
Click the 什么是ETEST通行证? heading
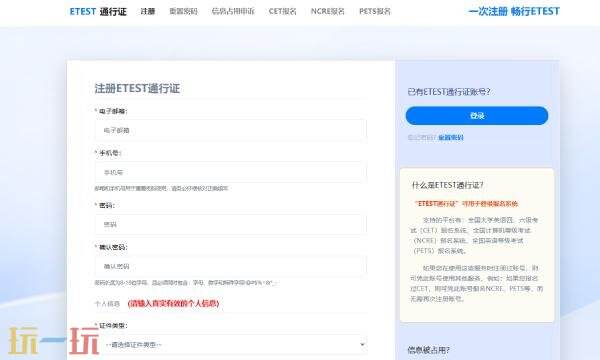click(x=448, y=185)
